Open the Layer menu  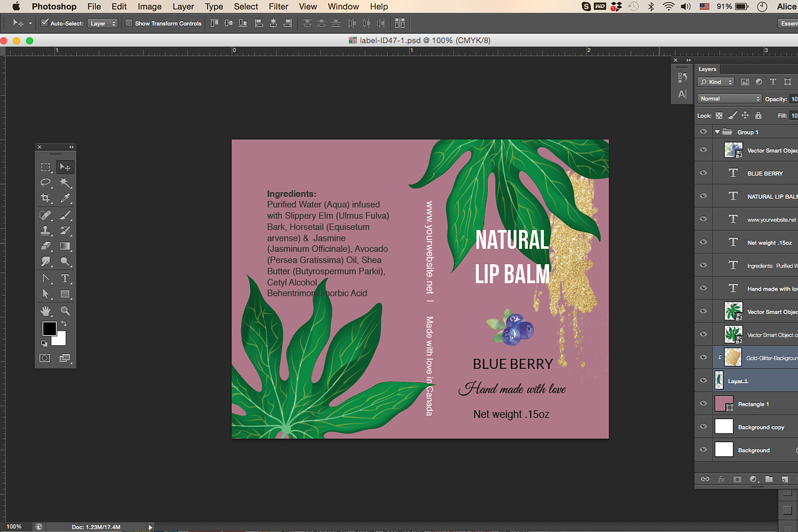click(x=184, y=7)
